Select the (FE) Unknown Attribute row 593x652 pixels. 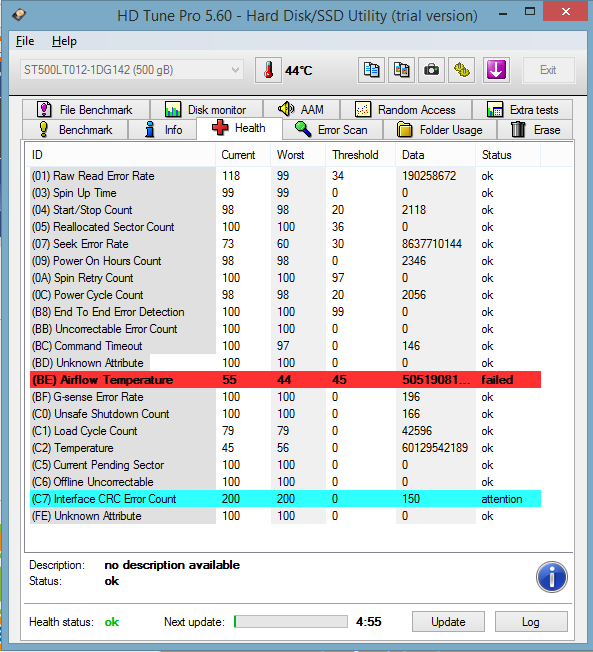[x=285, y=516]
